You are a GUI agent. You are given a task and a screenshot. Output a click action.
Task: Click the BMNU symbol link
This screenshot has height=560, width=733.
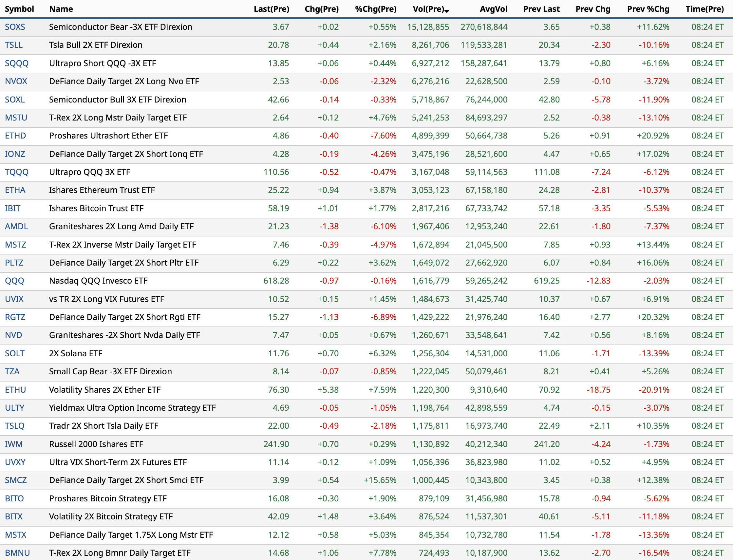click(x=17, y=553)
